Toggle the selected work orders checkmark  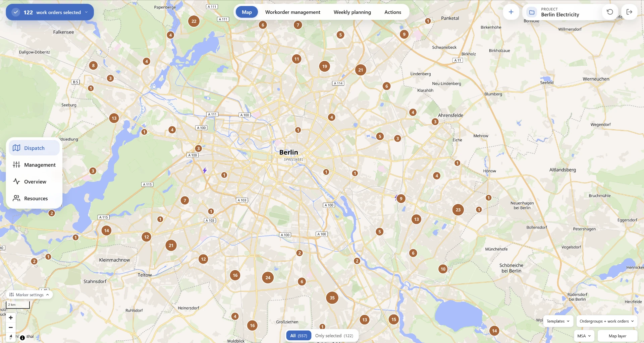tap(16, 12)
